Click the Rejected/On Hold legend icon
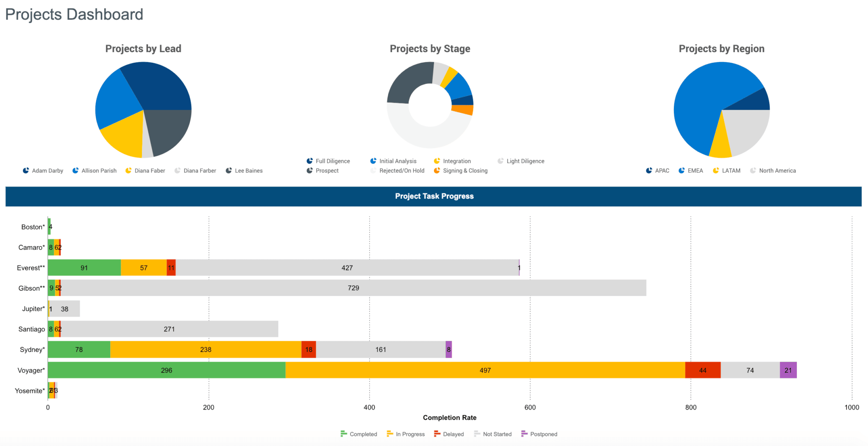 coord(373,170)
